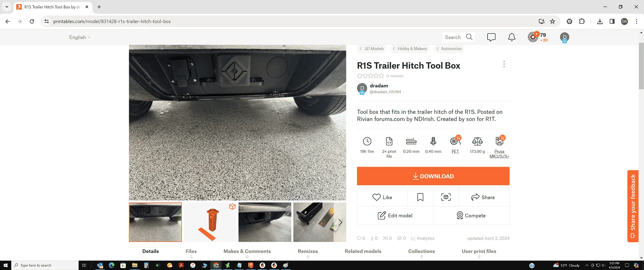The height and width of the screenshot is (270, 644).
Task: Go to Automotive category breadcrumb
Action: (449, 49)
